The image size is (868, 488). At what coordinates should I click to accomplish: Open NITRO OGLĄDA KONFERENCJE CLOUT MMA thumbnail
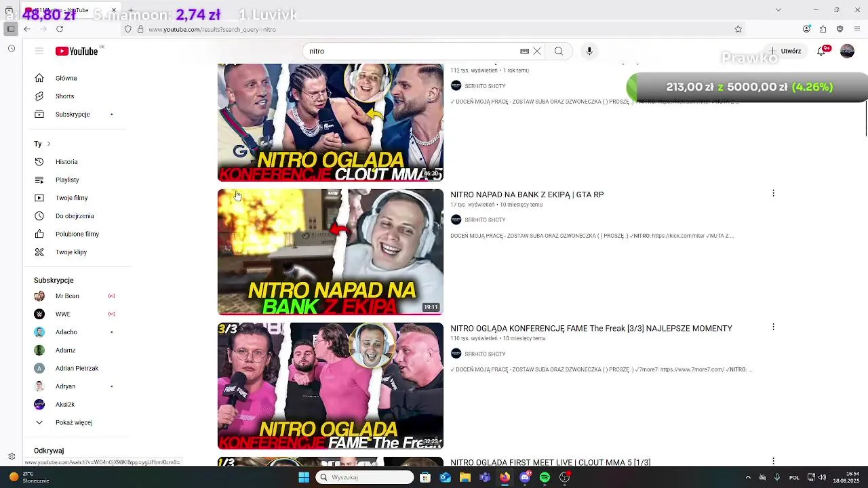pos(330,123)
